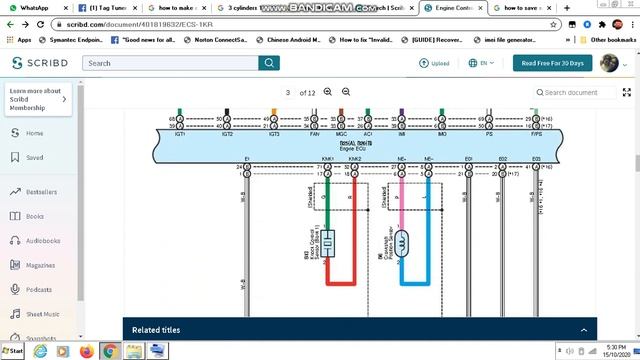Reload the current page
This screenshot has height=360, width=640.
coord(40,24)
